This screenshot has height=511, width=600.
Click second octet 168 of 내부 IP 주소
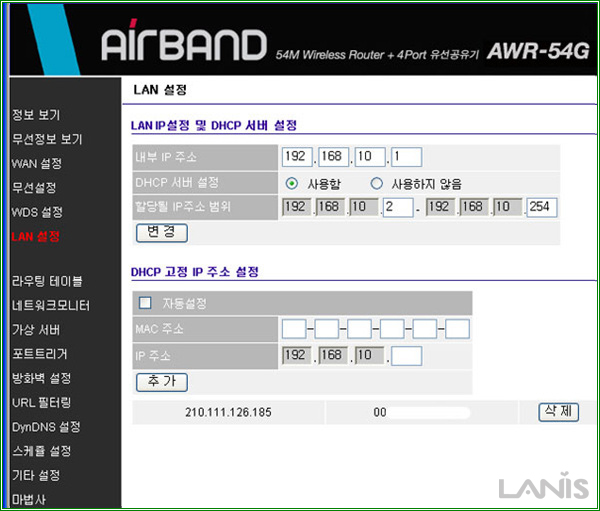(x=333, y=157)
